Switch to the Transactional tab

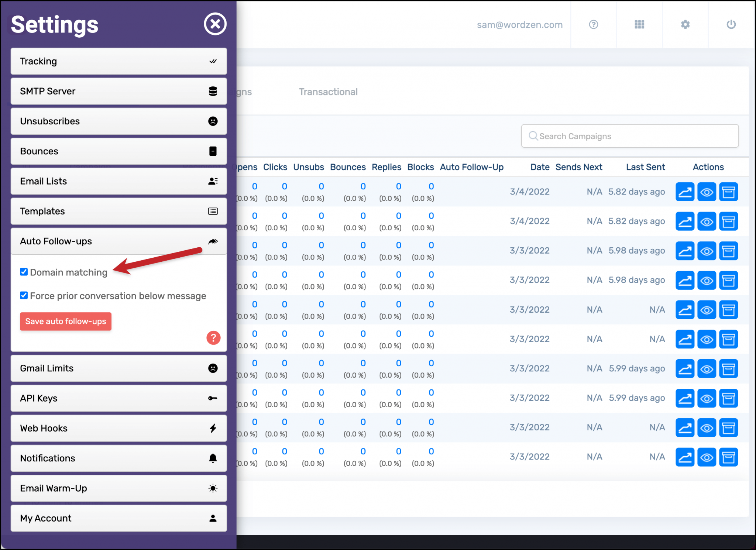click(x=328, y=92)
